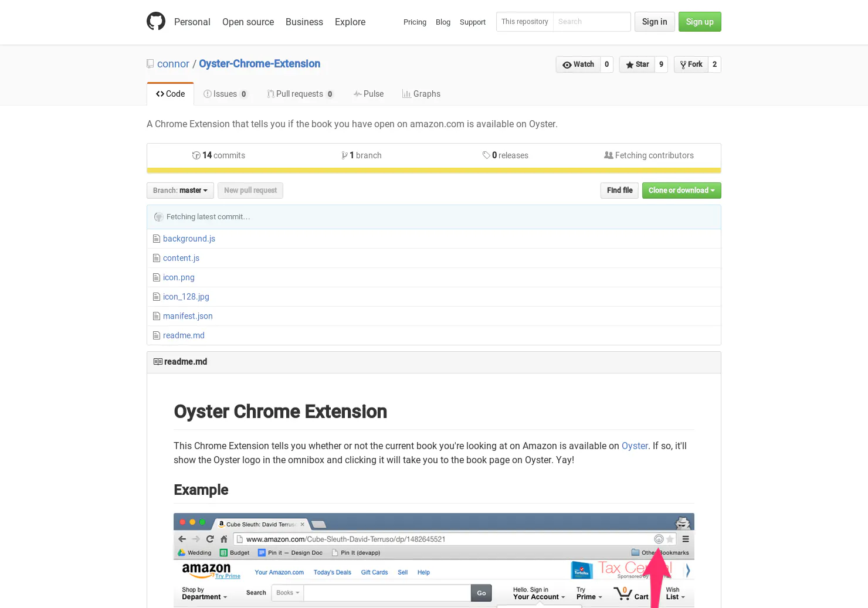Viewport: 868px width, 608px height.
Task: Click the contributors people icon
Action: tap(609, 155)
